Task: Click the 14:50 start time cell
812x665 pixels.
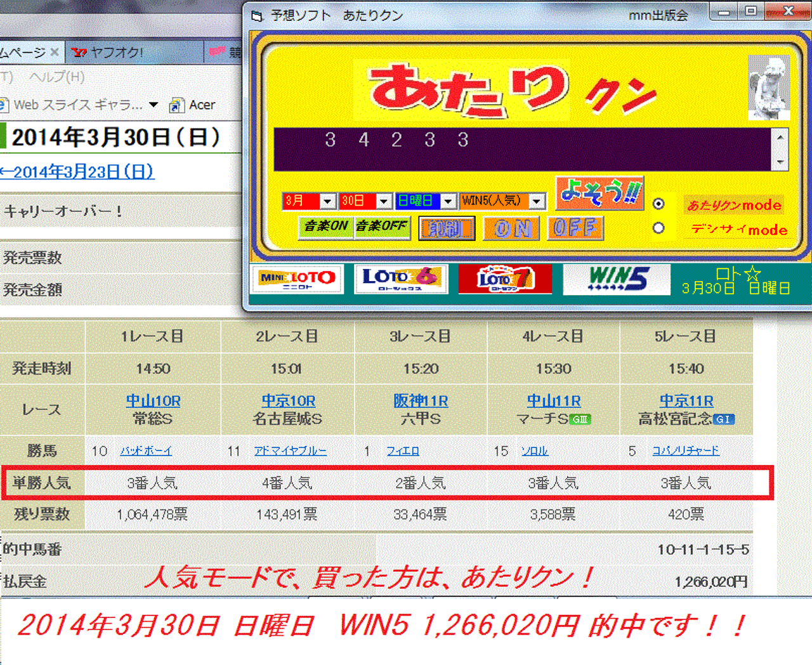Action: (x=153, y=369)
